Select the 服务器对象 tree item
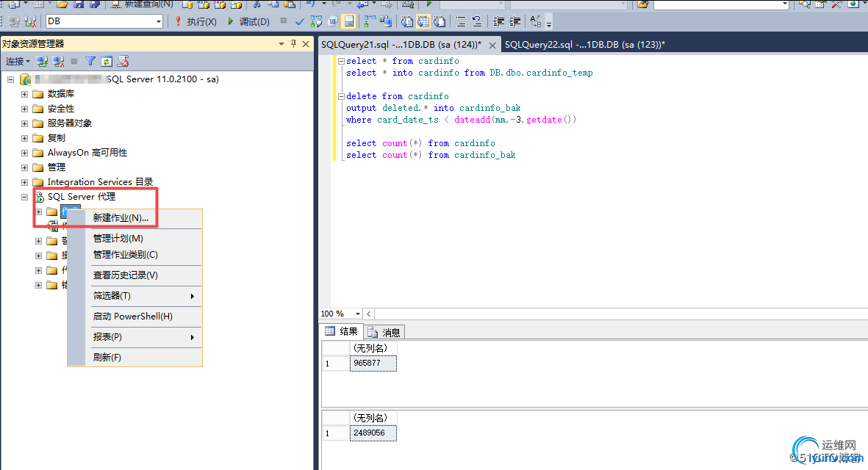Screen dimensions: 868x470 70,123
